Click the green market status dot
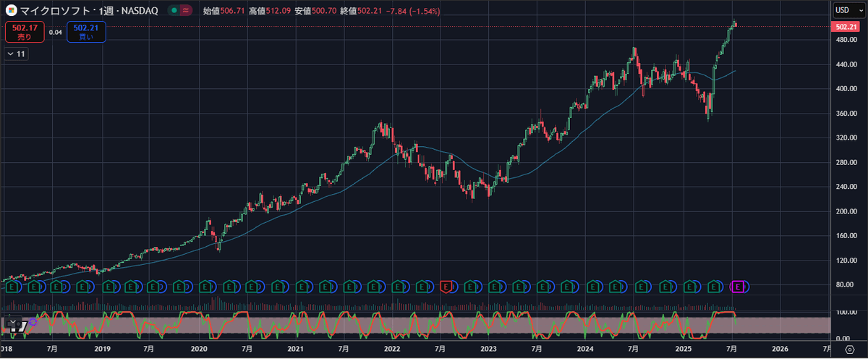This screenshot has width=868, height=359. point(174,12)
